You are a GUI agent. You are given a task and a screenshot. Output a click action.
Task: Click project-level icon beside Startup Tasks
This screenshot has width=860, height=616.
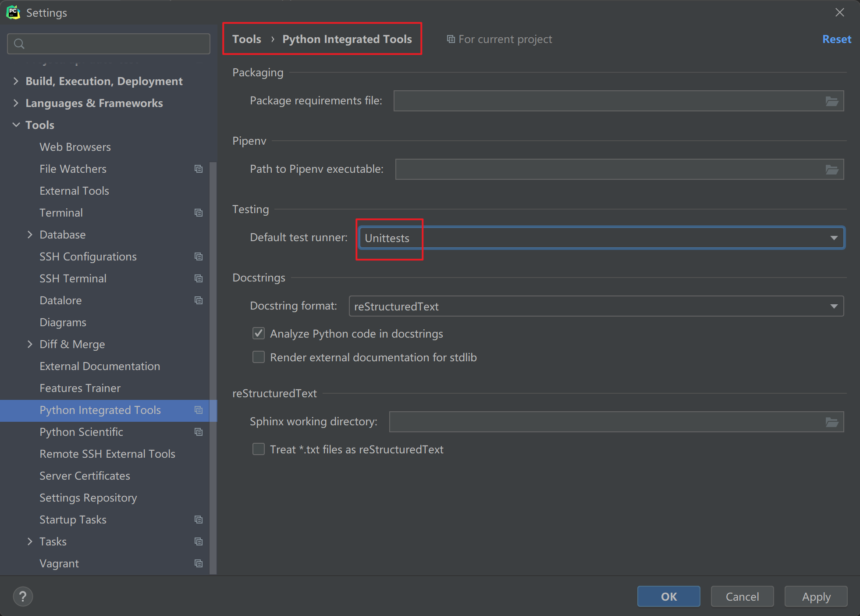199,520
